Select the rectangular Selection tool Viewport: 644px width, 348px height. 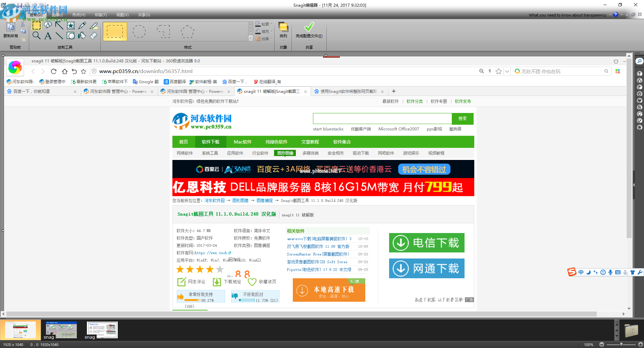tap(36, 25)
